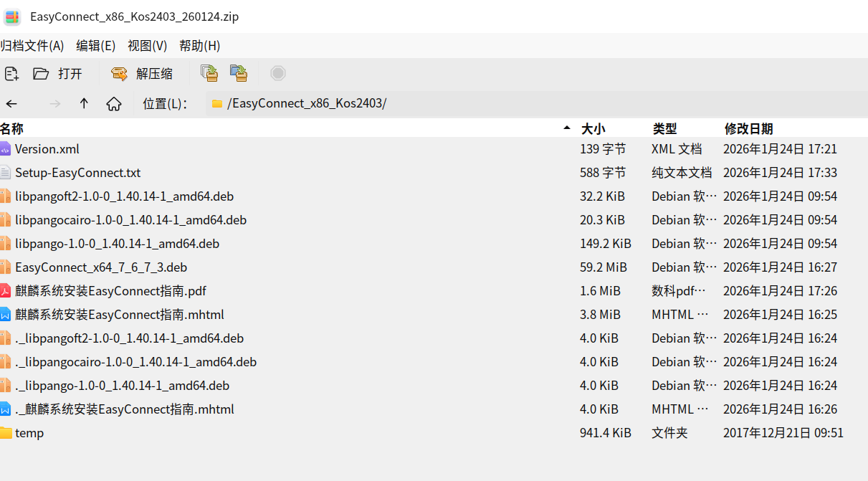Select file ._麒麟系统安装EasyConnect指南.mhtml
This screenshot has height=481, width=868.
(x=124, y=409)
